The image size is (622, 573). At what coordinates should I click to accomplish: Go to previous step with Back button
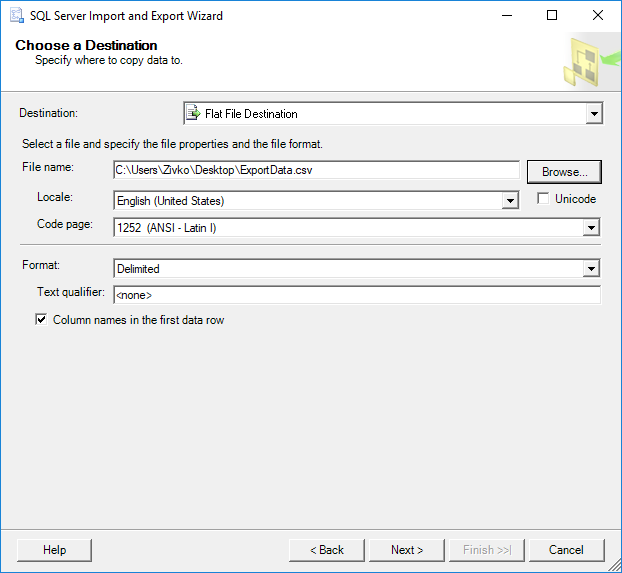point(326,550)
